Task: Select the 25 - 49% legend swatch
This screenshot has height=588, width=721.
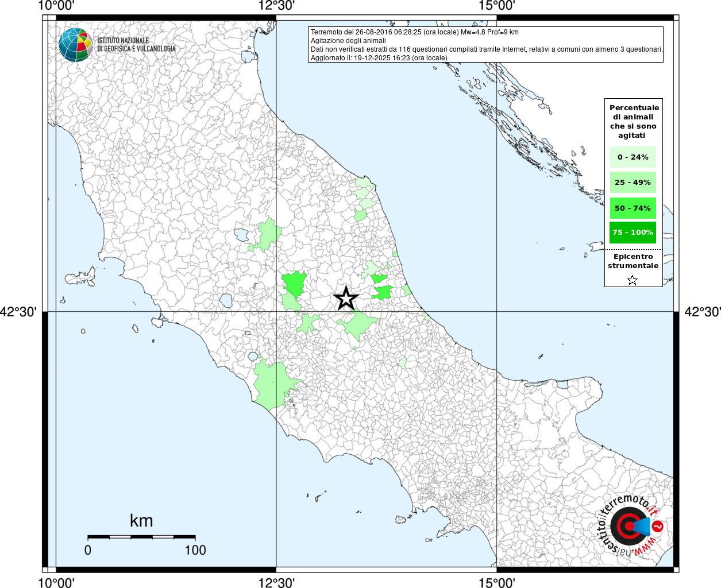Action: click(633, 183)
